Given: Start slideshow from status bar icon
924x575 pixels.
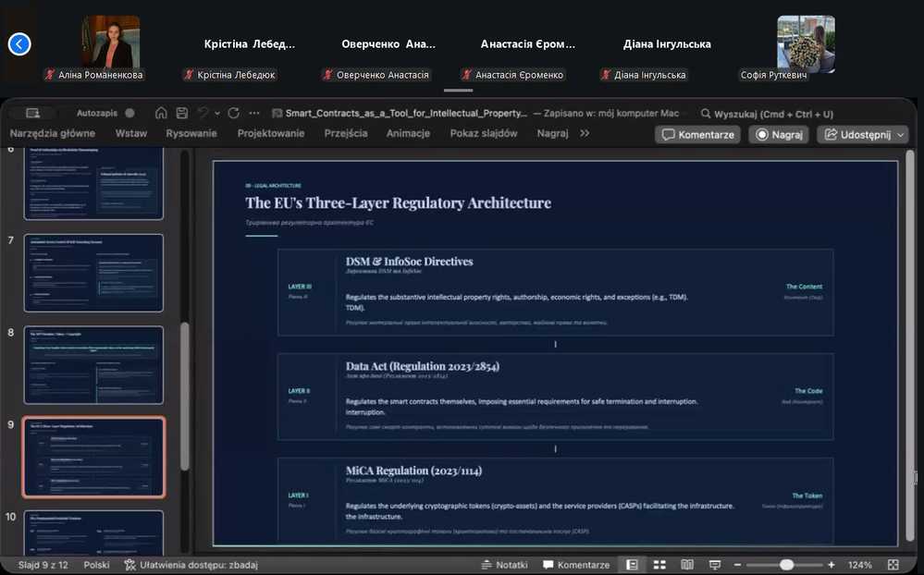Looking at the screenshot, I should click(714, 565).
